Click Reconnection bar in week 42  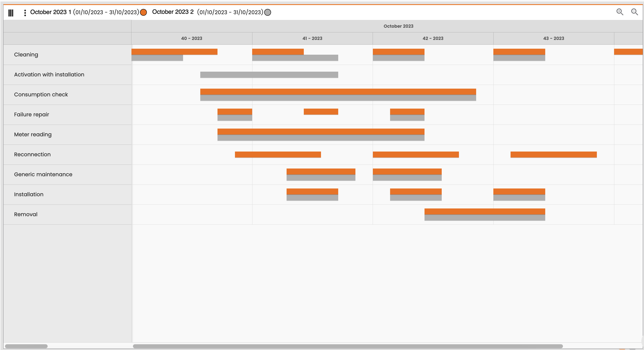[416, 155]
